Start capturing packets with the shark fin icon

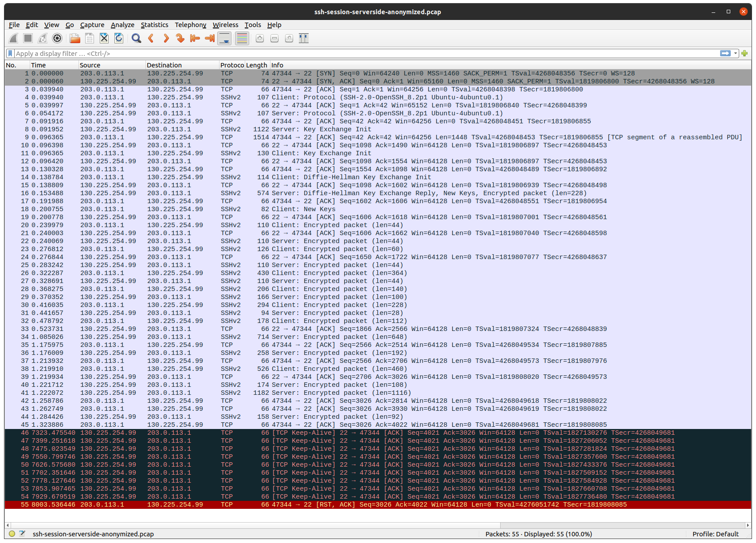pos(14,39)
